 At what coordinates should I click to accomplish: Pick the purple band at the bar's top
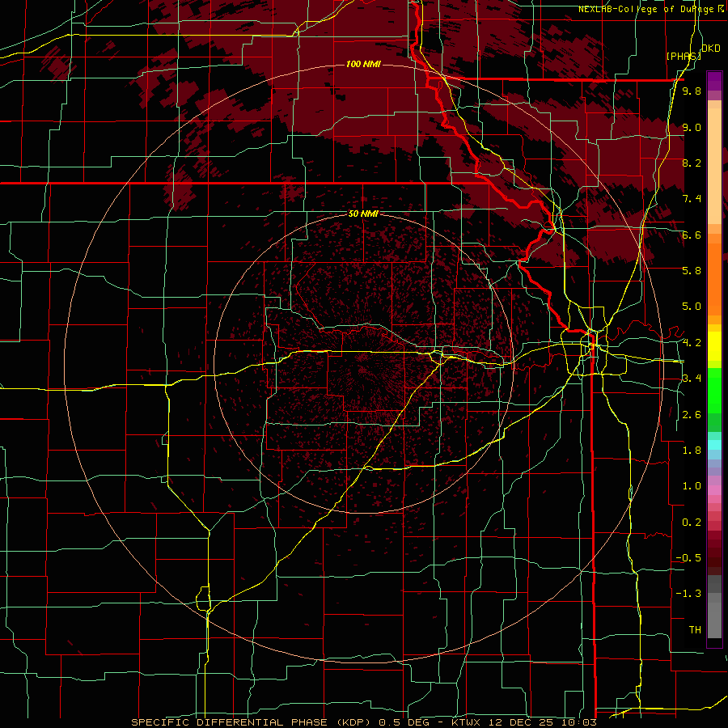(714, 81)
